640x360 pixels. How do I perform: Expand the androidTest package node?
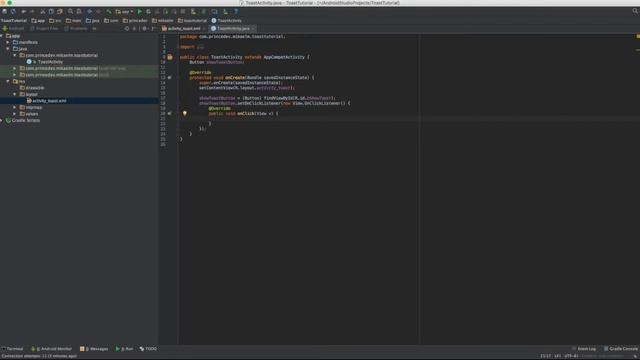pyautogui.click(x=15, y=69)
